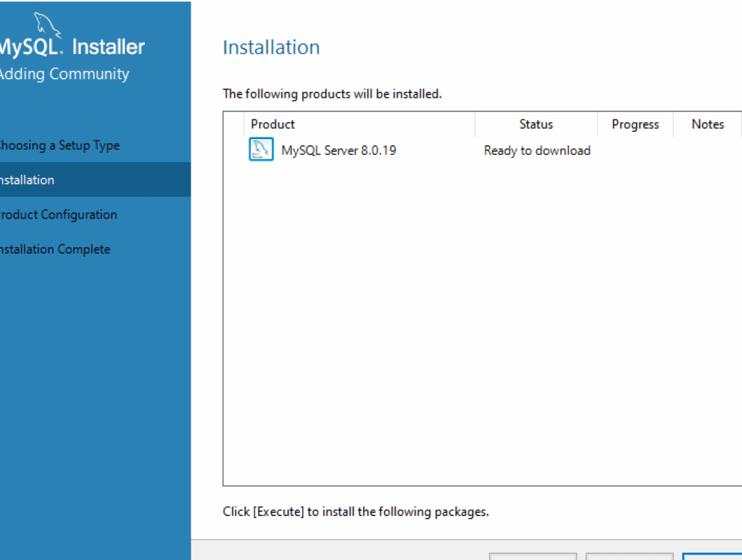The height and width of the screenshot is (560, 742).
Task: Click the 'Ready to download' status cell
Action: click(537, 151)
